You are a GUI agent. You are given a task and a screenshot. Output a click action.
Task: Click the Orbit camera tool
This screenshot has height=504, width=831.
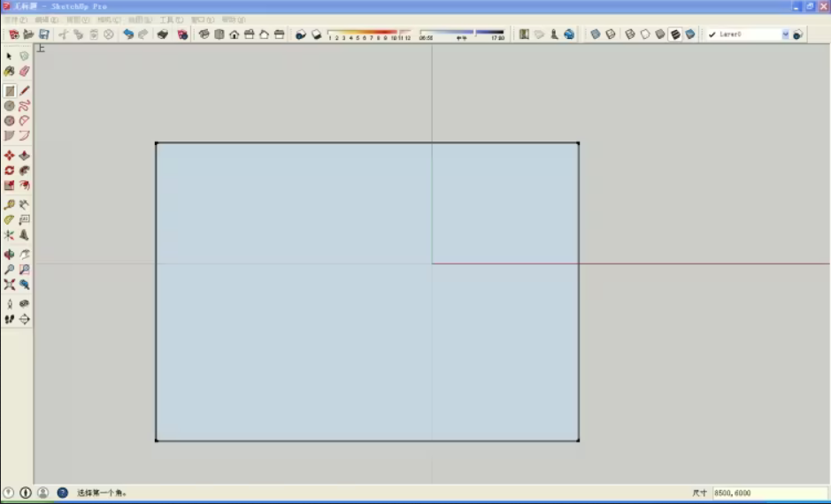tap(10, 255)
